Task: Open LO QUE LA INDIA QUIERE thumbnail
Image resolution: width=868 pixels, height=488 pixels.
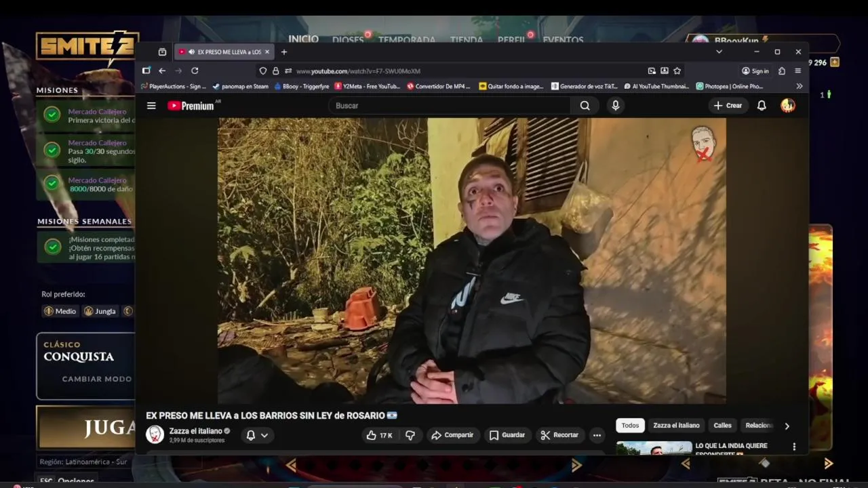Action: coord(654,448)
